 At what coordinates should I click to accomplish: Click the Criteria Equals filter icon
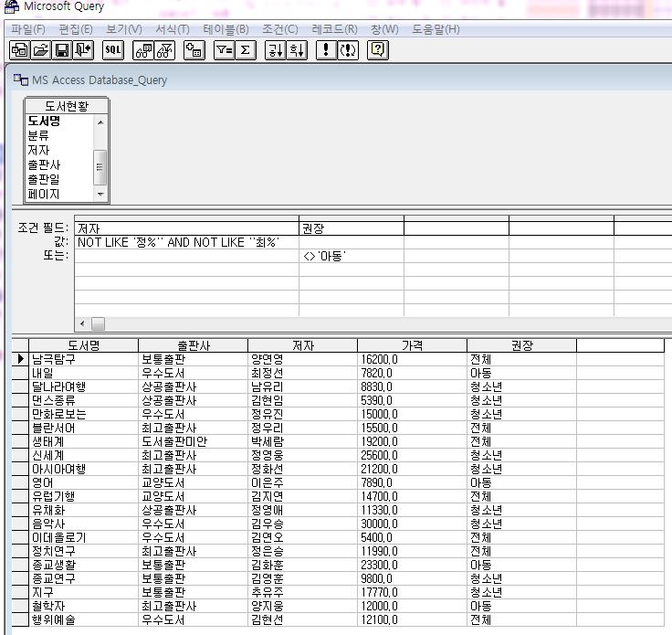[224, 50]
